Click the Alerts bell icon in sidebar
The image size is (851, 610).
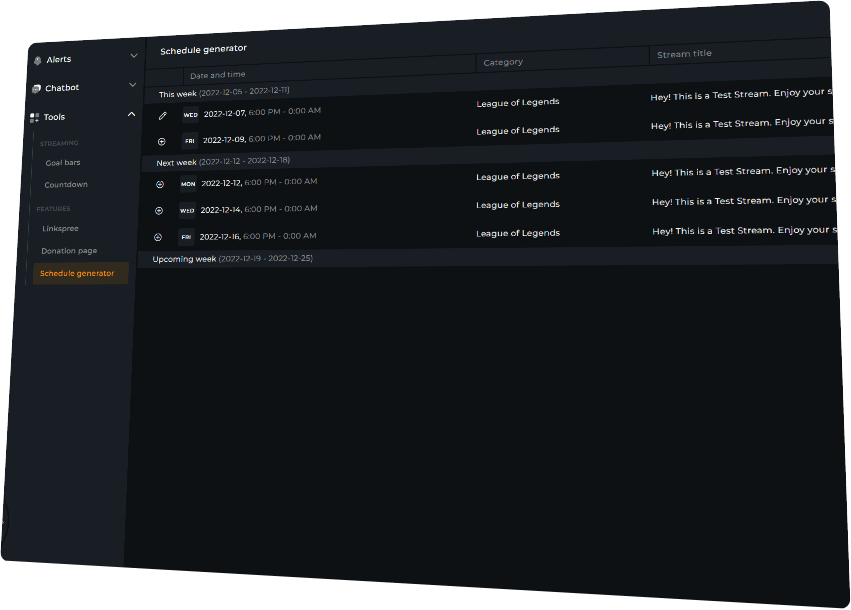[37, 61]
